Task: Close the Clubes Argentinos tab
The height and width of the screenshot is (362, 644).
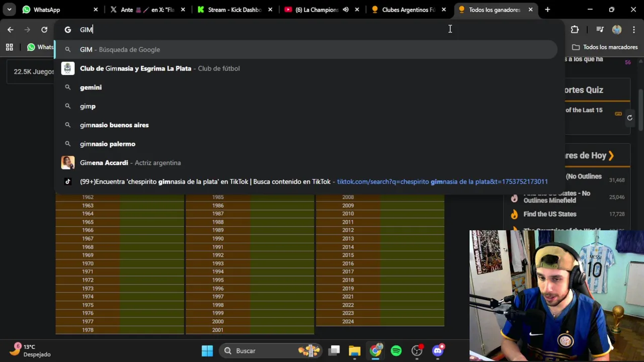Action: 444,10
